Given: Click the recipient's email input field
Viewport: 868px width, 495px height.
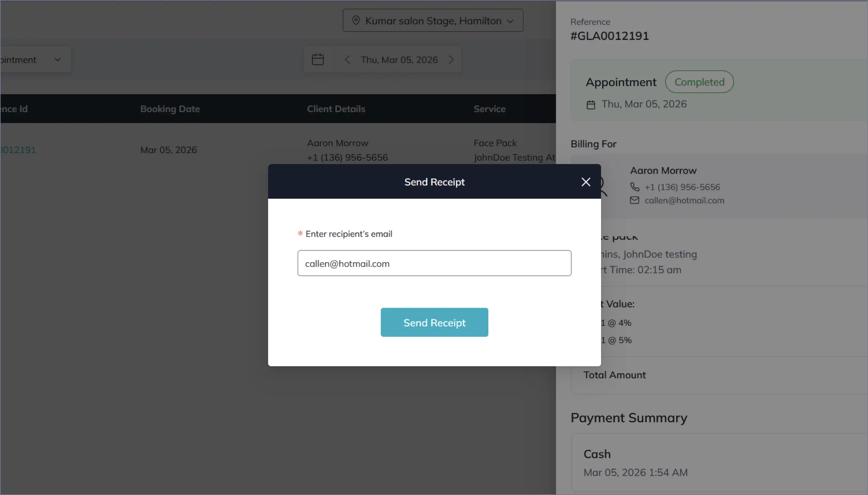Looking at the screenshot, I should [x=434, y=263].
